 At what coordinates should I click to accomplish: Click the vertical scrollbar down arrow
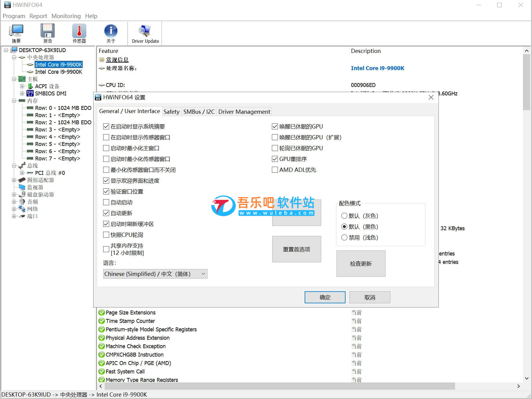pyautogui.click(x=526, y=378)
